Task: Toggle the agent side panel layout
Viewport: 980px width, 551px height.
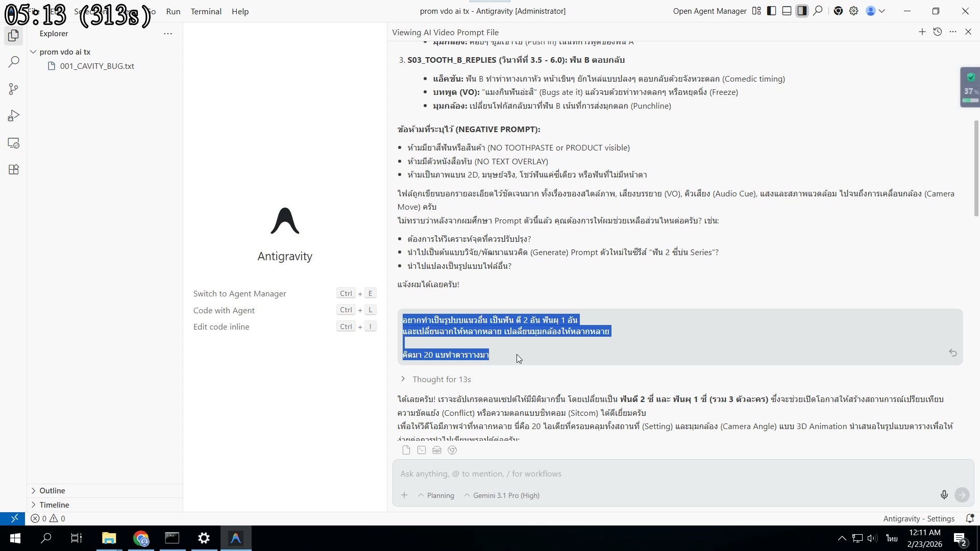Action: 802,11
